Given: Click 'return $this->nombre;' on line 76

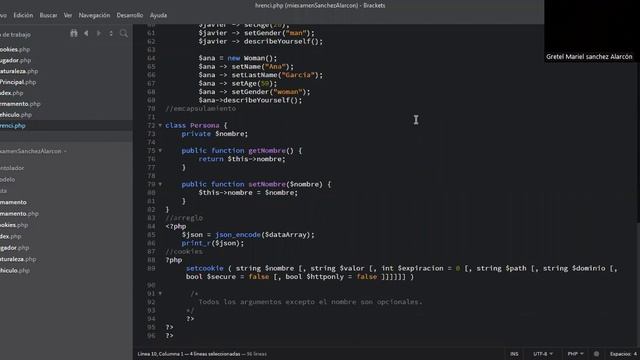Looking at the screenshot, I should pos(242,159).
